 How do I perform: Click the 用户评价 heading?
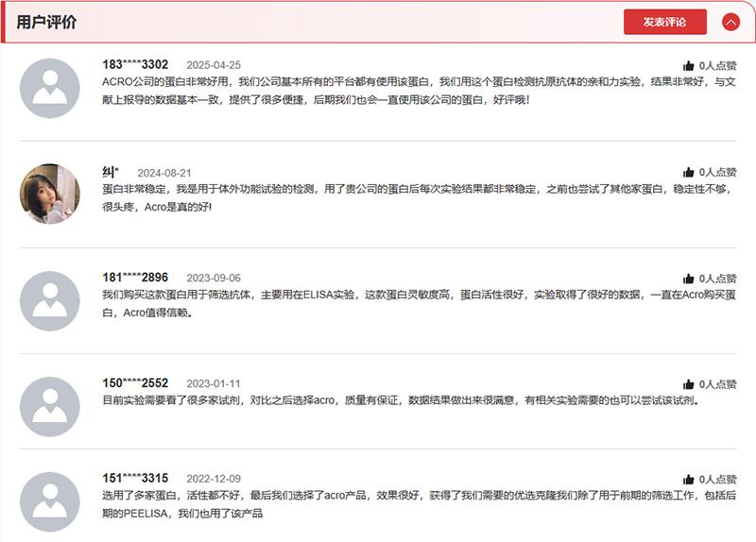[47, 22]
